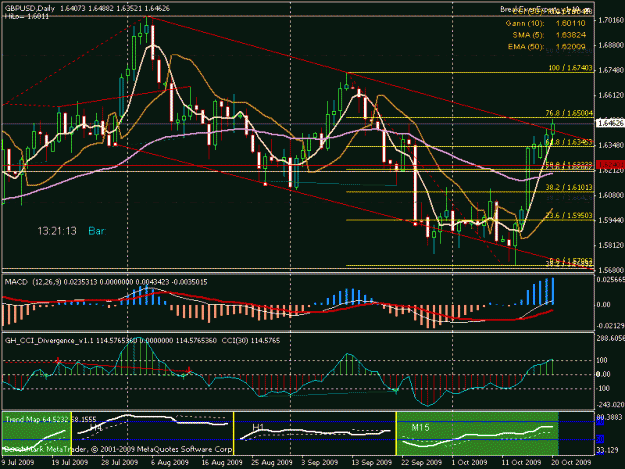Image resolution: width=625 pixels, height=469 pixels.
Task: Click the current price tag 1.64626
Action: coord(610,124)
